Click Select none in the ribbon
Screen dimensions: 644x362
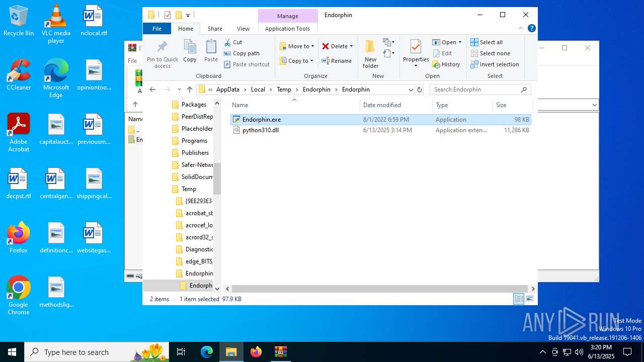click(x=490, y=53)
